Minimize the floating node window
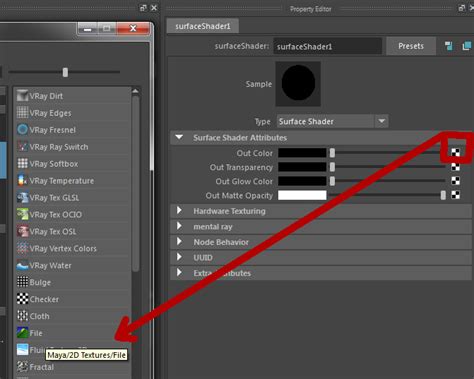This screenshot has height=379, width=474. click(88, 28)
